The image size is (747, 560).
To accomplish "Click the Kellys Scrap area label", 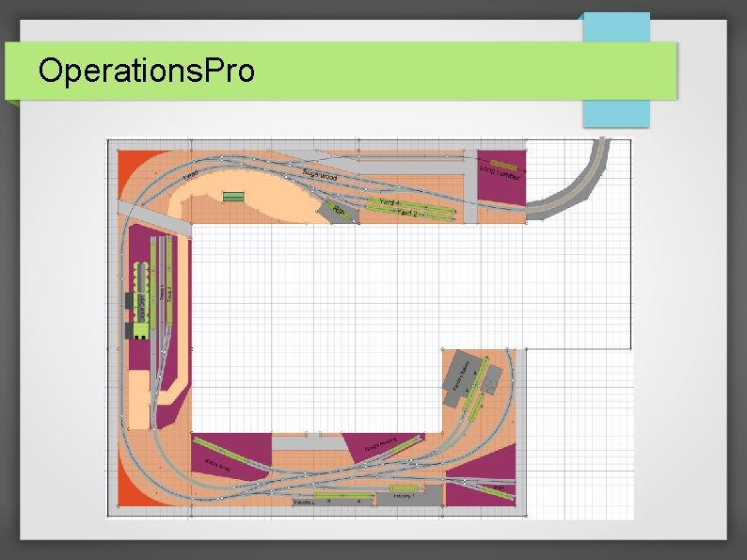I will [217, 465].
